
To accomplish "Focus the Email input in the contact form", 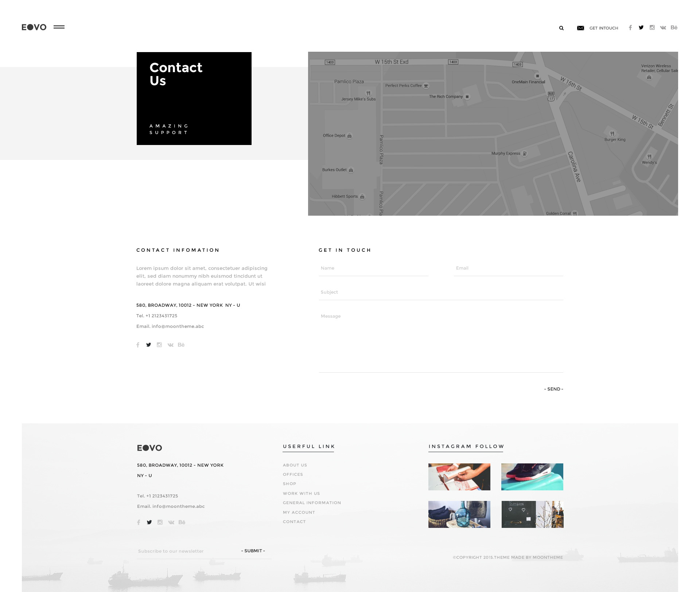I will pyautogui.click(x=508, y=268).
